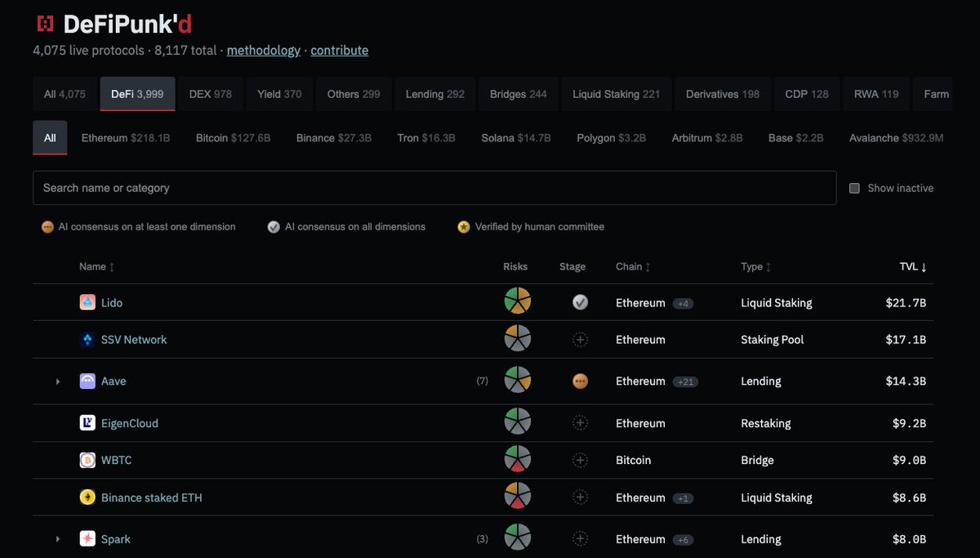980x558 pixels.
Task: Click Lido's silver checkmark stage badge
Action: 580,302
